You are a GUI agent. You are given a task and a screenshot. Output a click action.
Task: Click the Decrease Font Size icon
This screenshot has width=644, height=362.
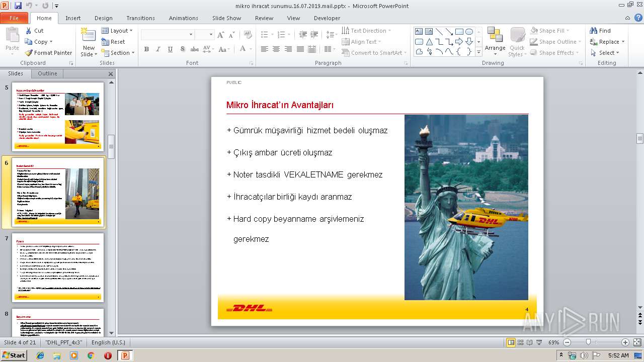pyautogui.click(x=231, y=35)
